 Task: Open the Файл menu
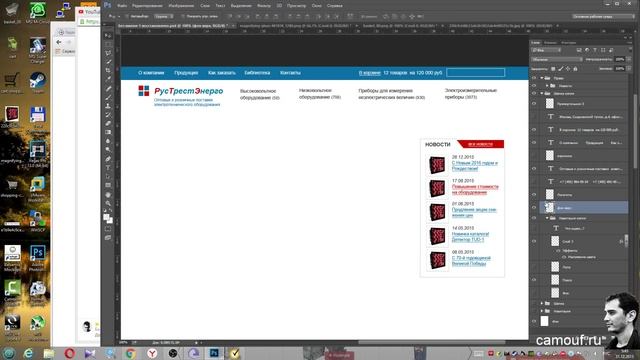122,6
